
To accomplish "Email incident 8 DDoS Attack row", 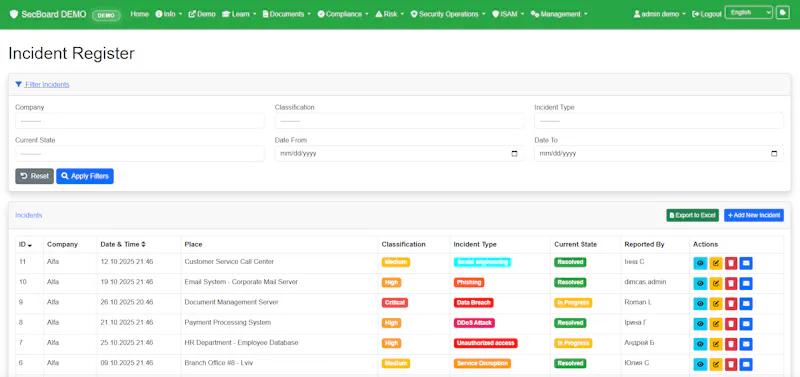I will coord(746,324).
